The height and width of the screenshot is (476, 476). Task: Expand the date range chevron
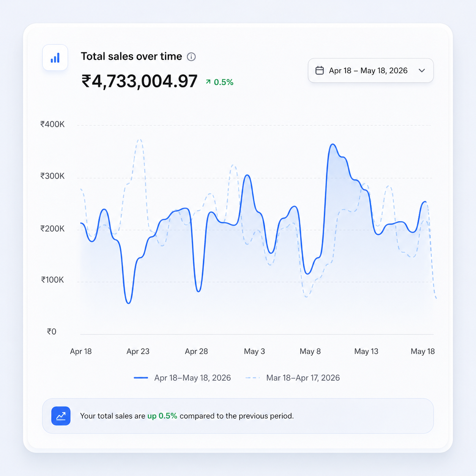coord(422,71)
